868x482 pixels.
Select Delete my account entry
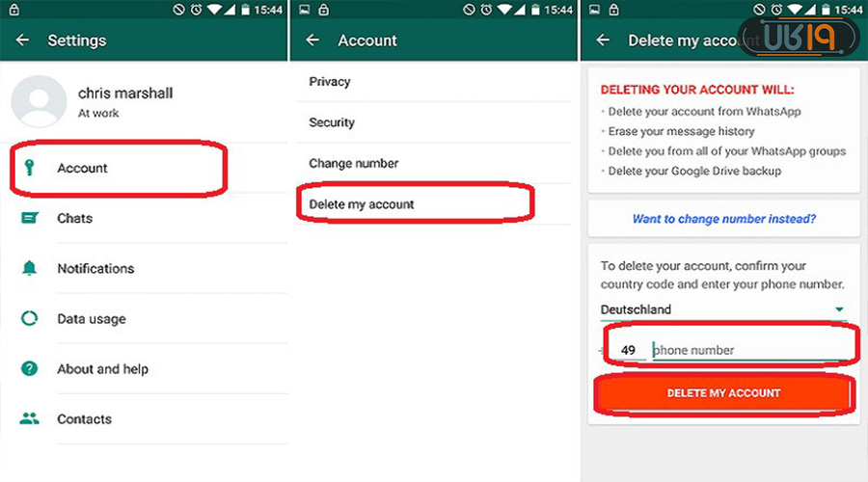pos(433,204)
